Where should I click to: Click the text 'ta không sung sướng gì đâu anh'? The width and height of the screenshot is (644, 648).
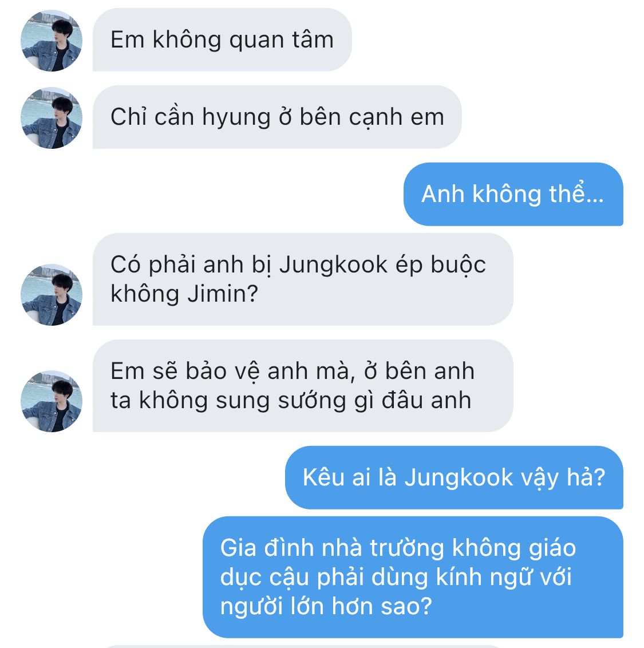click(291, 401)
